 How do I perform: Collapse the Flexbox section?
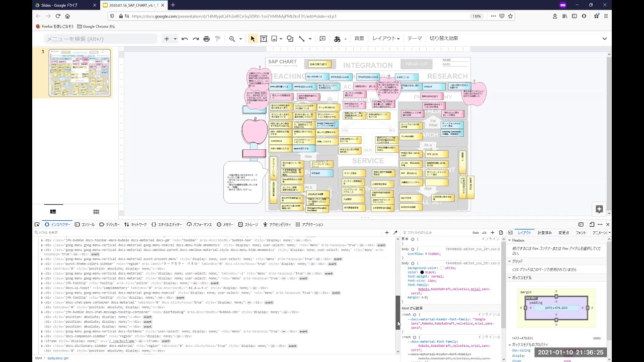tap(510, 241)
